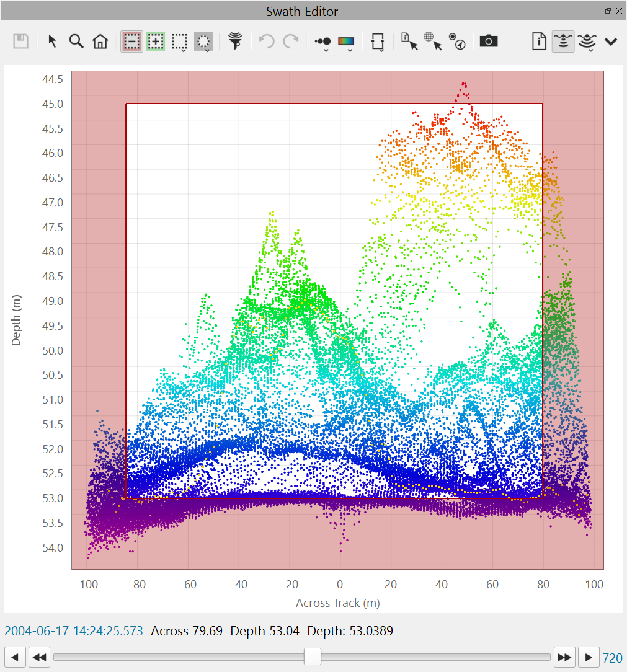
Task: Click the globe geo-pick cursor tool
Action: 433,42
